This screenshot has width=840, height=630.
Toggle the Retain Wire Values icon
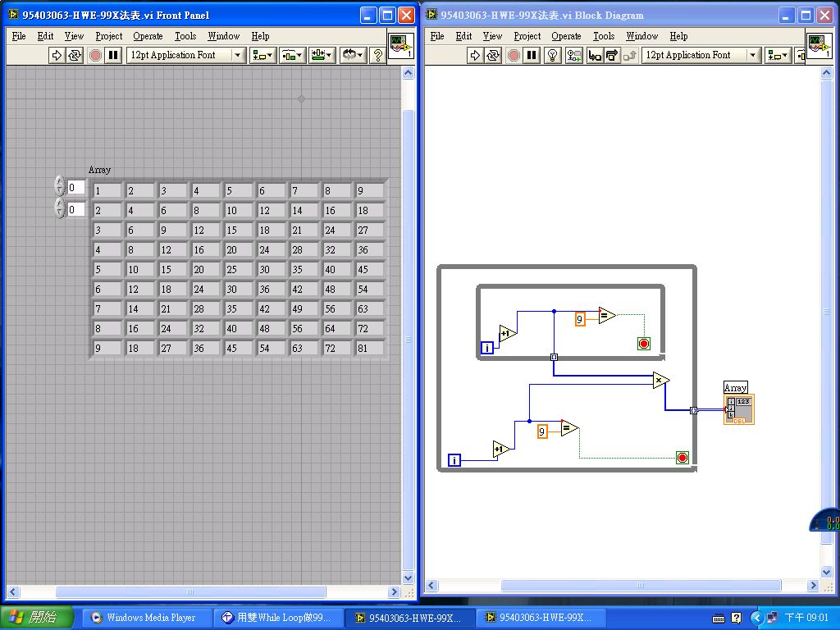pyautogui.click(x=573, y=55)
